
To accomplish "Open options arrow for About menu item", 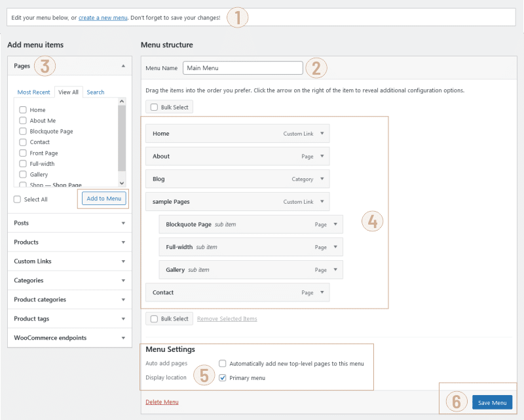I will click(322, 156).
